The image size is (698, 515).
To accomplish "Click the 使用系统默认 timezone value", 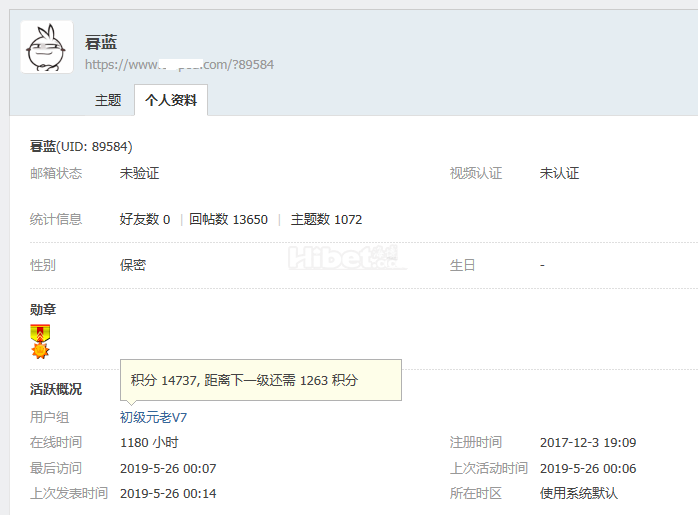I will [579, 493].
